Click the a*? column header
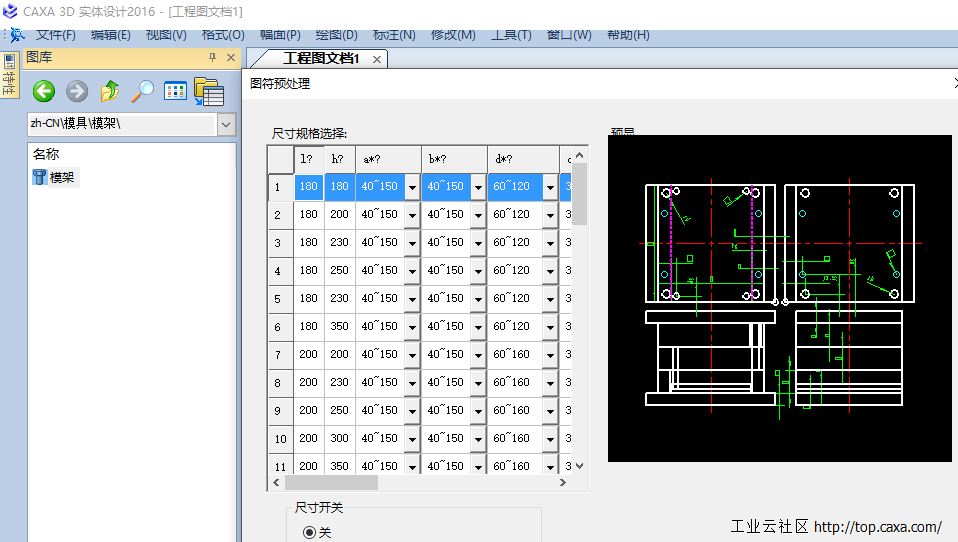 [388, 159]
